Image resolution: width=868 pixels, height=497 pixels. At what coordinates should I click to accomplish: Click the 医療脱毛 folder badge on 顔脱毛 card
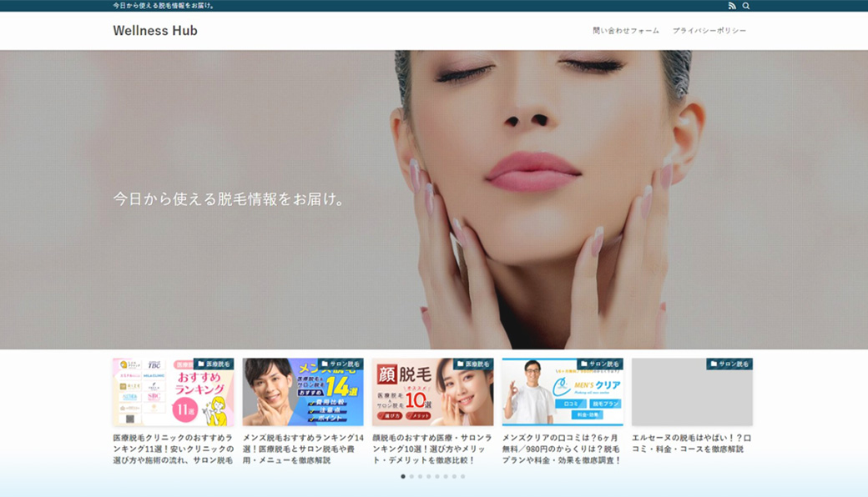tap(471, 363)
